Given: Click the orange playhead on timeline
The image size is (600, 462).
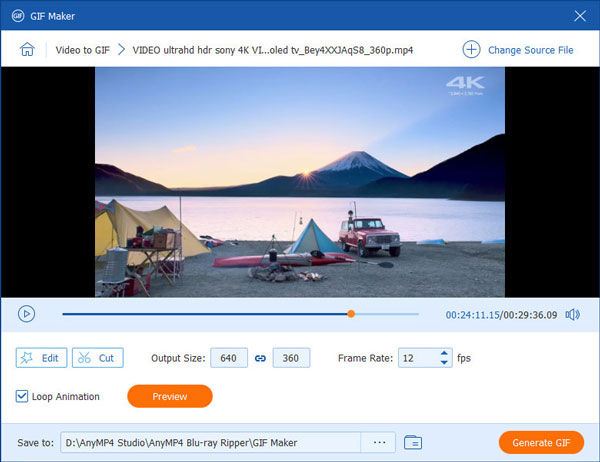Looking at the screenshot, I should point(351,314).
